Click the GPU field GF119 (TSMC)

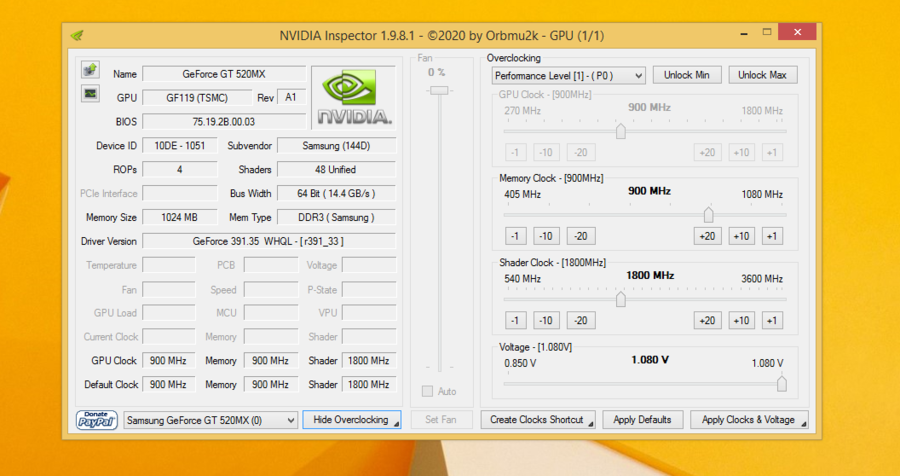click(x=197, y=98)
